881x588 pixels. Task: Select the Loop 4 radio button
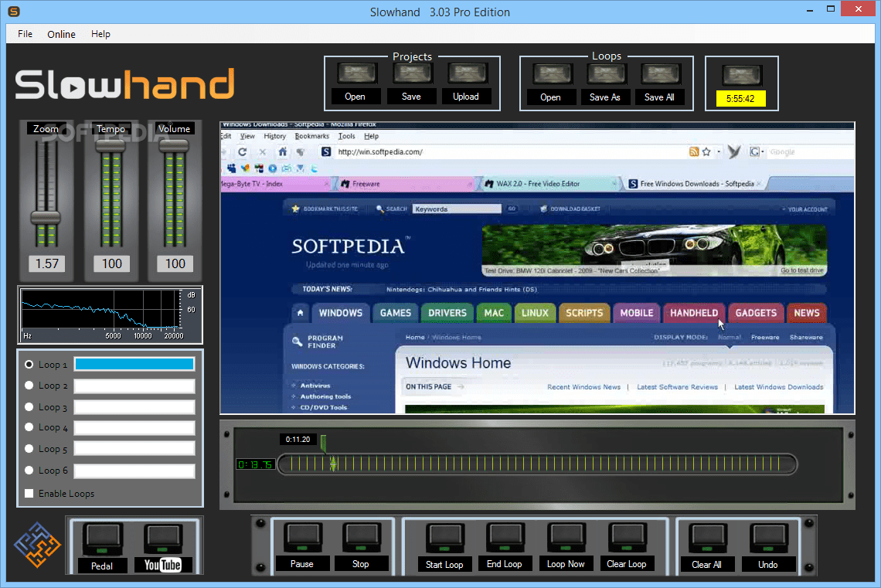29,427
